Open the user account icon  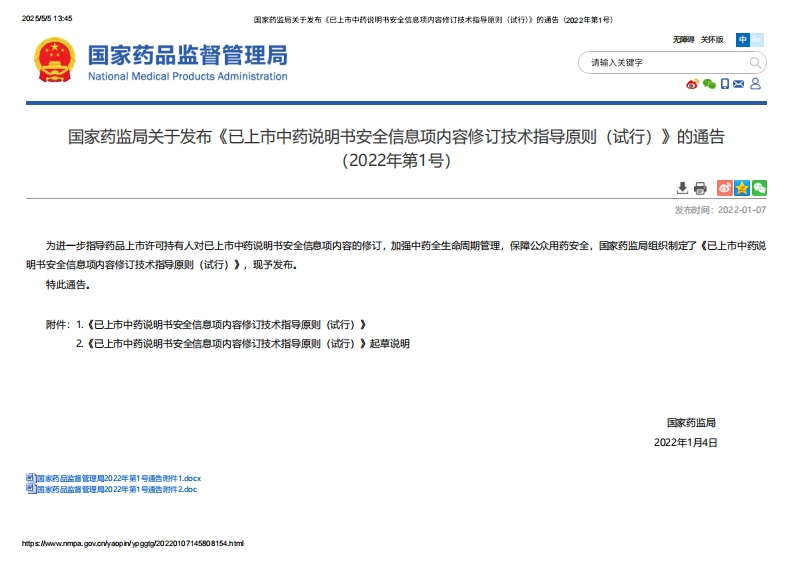click(756, 84)
